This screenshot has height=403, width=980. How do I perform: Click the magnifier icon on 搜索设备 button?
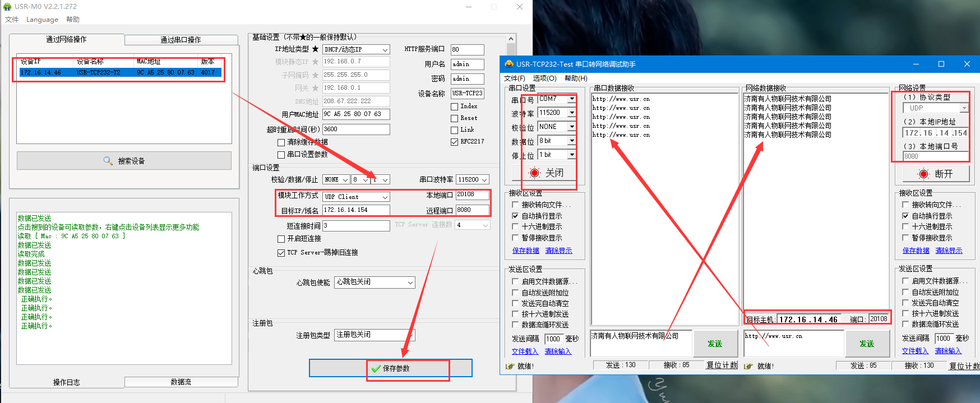pos(108,161)
